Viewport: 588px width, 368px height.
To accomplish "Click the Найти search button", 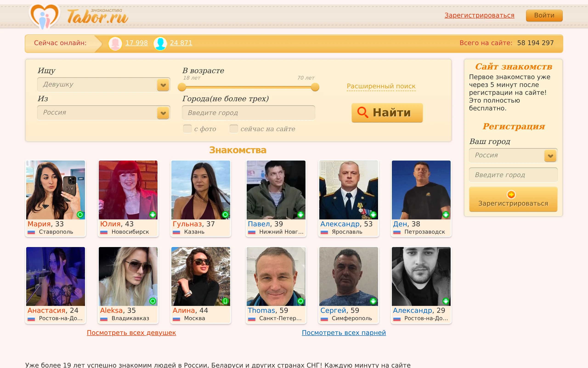I will 387,113.
